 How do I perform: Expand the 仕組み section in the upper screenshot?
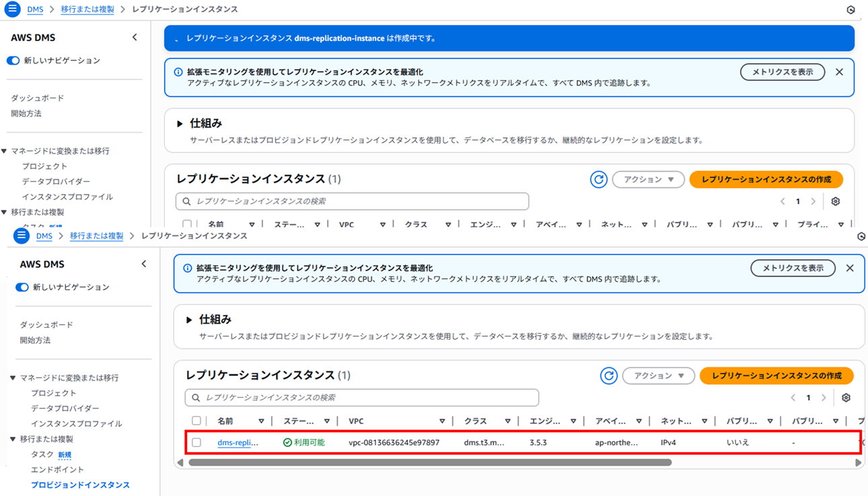click(180, 124)
